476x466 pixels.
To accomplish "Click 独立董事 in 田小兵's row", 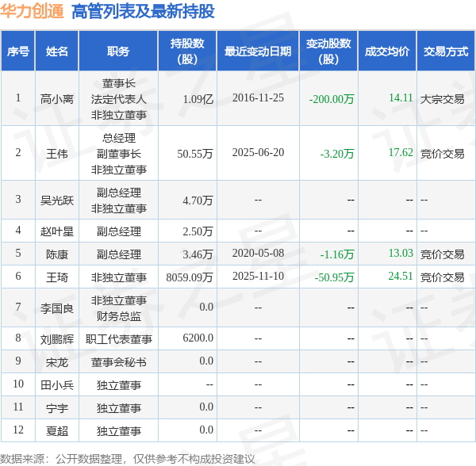I will click(x=119, y=385).
